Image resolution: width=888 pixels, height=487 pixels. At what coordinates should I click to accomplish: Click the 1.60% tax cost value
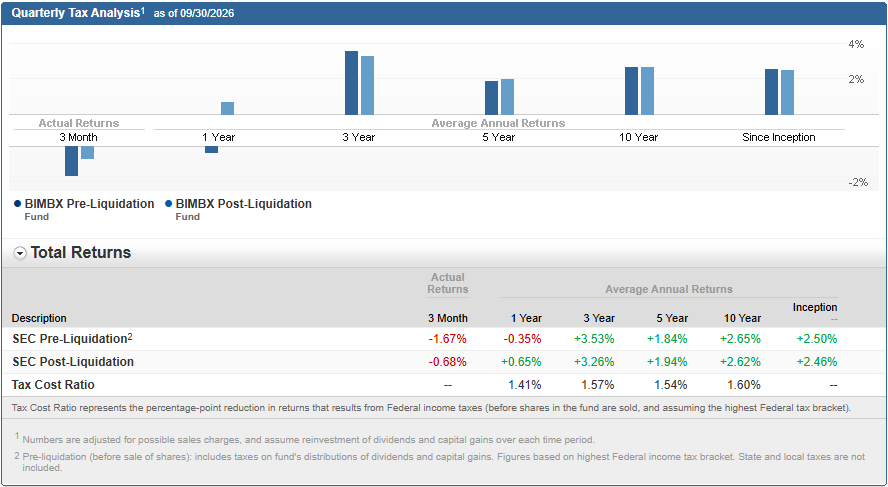pyautogui.click(x=744, y=385)
